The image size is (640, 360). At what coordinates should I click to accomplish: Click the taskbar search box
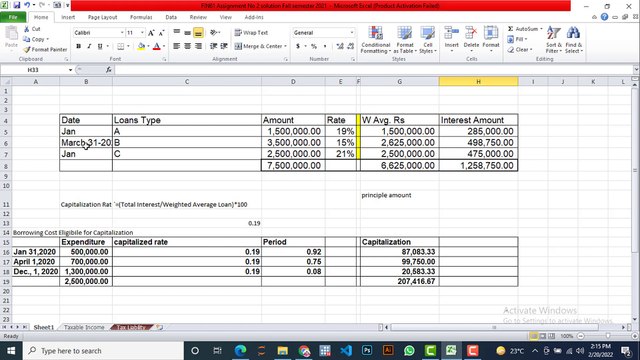click(104, 351)
